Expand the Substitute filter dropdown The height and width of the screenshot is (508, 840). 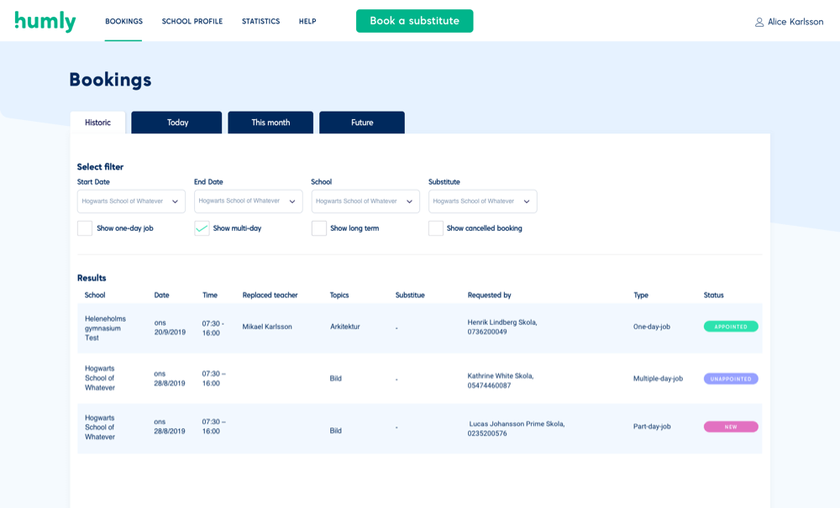click(x=482, y=201)
